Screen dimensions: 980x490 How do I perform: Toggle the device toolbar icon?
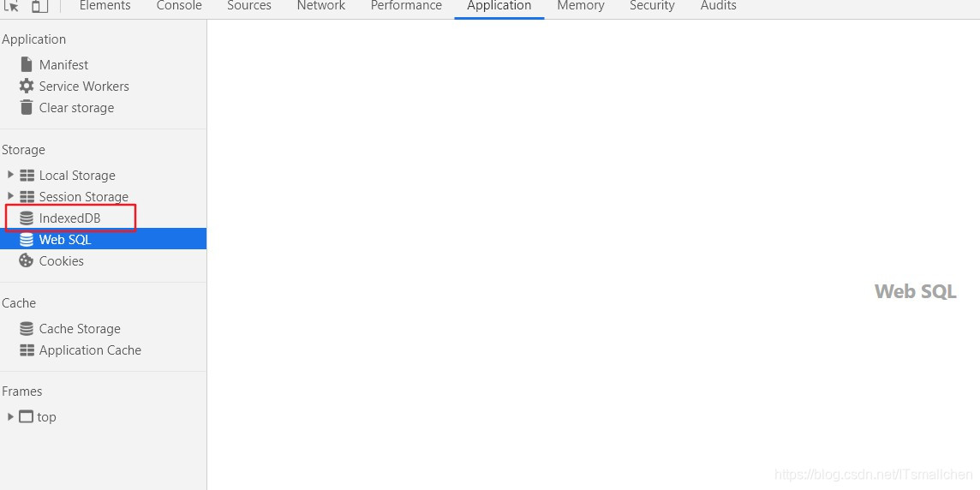click(39, 6)
